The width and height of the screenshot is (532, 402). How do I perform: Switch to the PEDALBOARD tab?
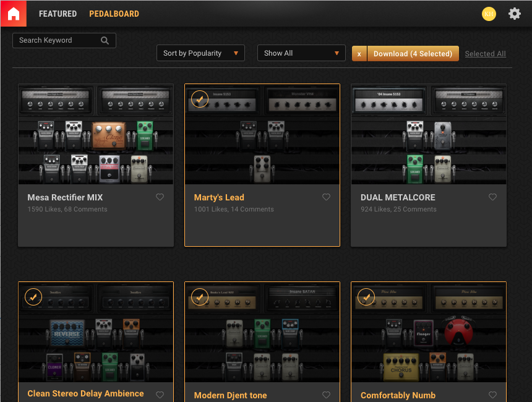click(114, 14)
